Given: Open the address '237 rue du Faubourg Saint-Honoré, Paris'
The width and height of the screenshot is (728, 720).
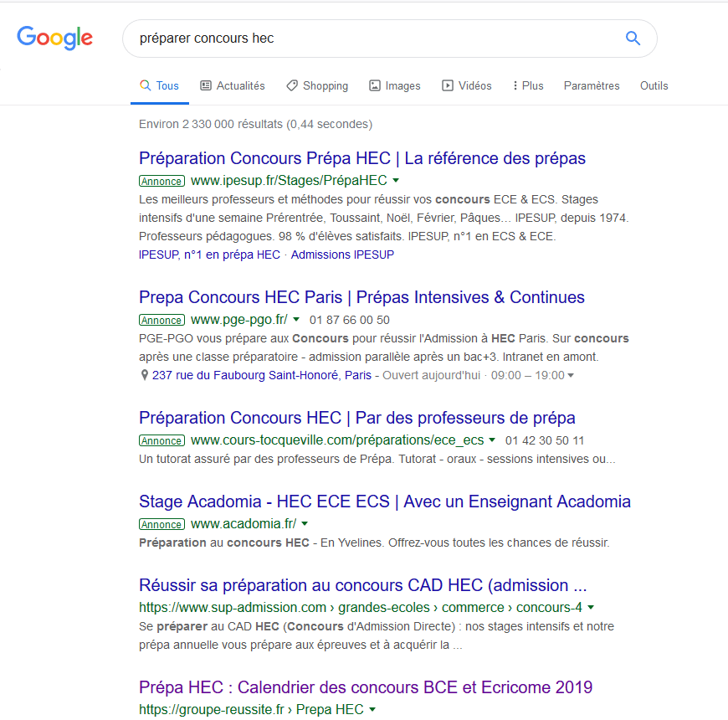Looking at the screenshot, I should tap(262, 375).
